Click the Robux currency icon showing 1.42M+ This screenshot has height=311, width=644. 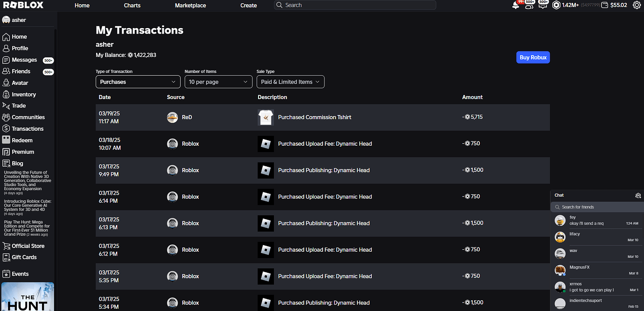click(556, 5)
